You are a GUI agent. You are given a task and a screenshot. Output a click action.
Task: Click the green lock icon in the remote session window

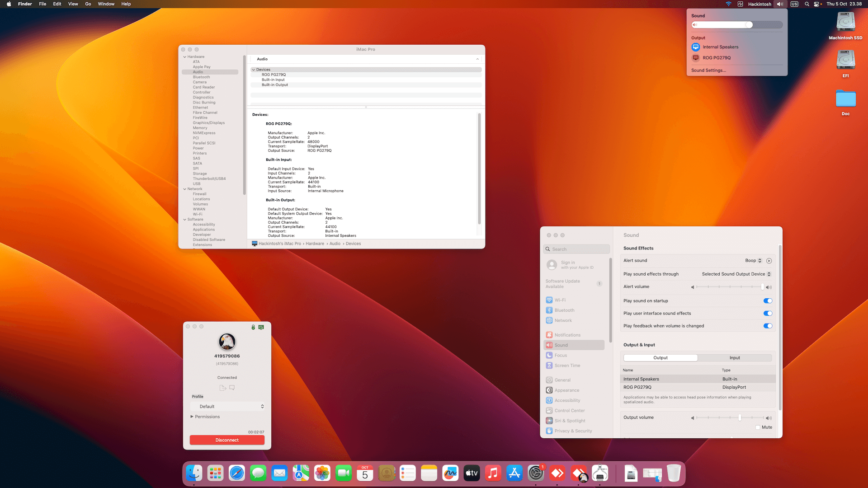pyautogui.click(x=253, y=327)
